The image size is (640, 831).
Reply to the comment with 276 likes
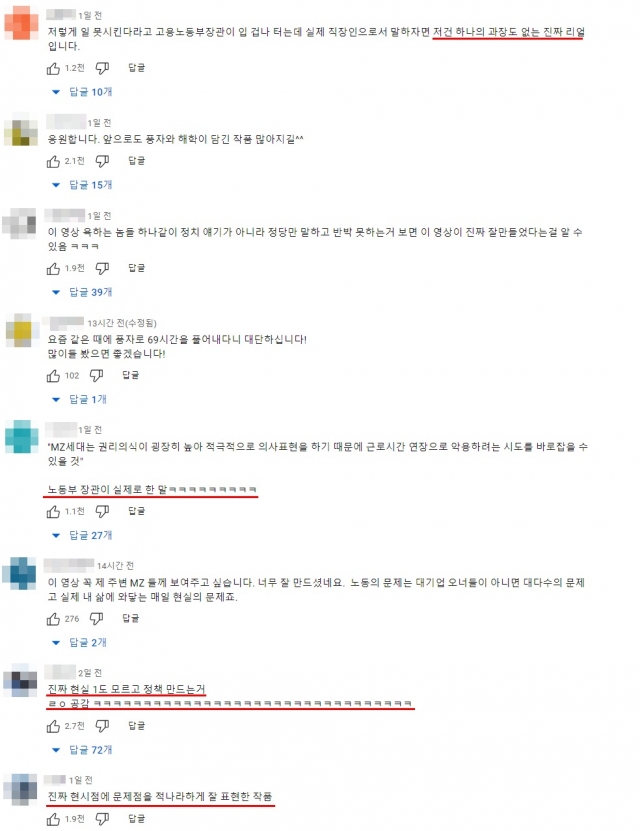(131, 618)
